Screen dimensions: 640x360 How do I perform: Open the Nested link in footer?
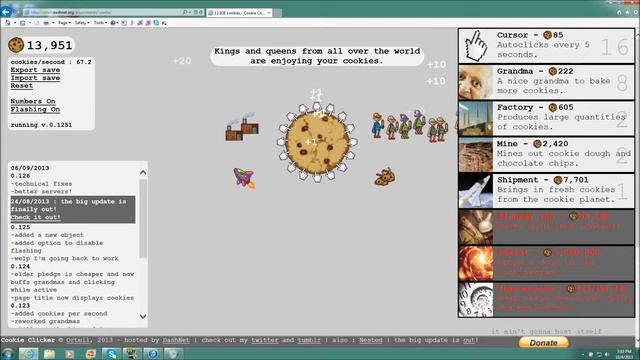tap(371, 340)
